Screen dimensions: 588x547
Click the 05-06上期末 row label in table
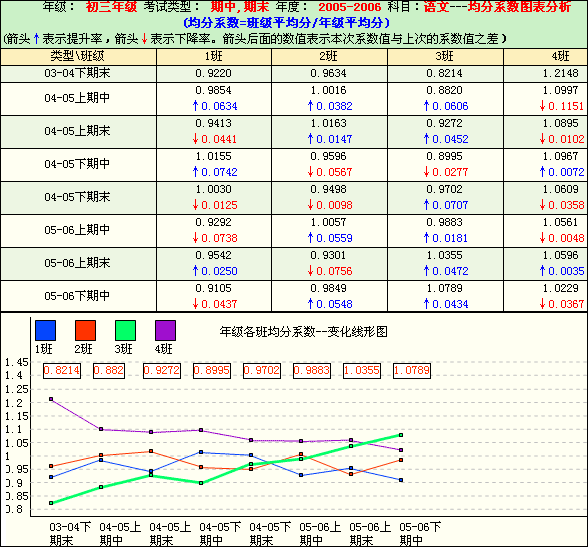coord(77,263)
